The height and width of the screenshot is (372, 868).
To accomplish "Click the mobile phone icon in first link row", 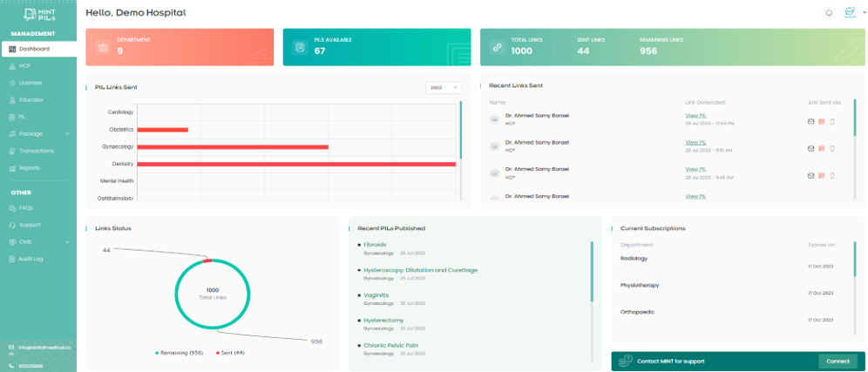I will [831, 121].
